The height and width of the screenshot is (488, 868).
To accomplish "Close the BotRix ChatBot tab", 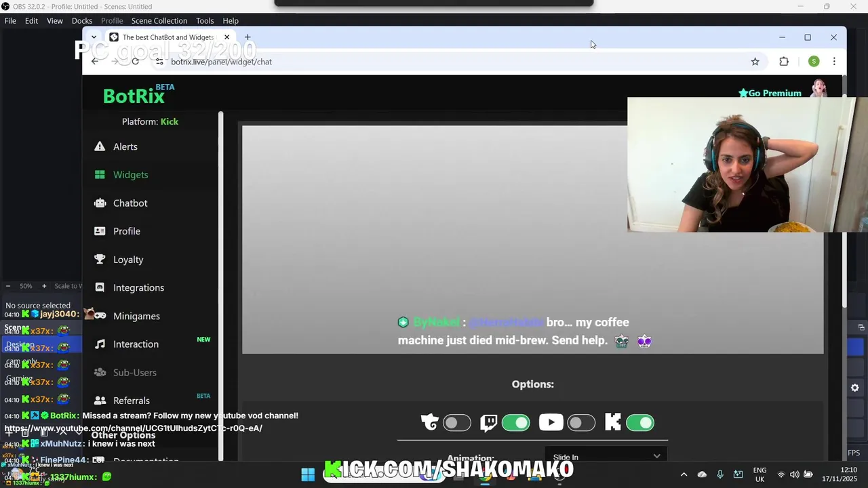I will click(x=226, y=37).
